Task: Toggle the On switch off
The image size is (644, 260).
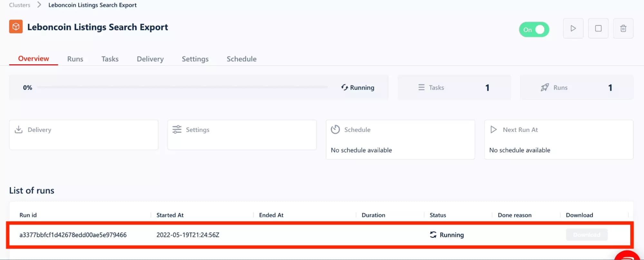Action: click(534, 30)
